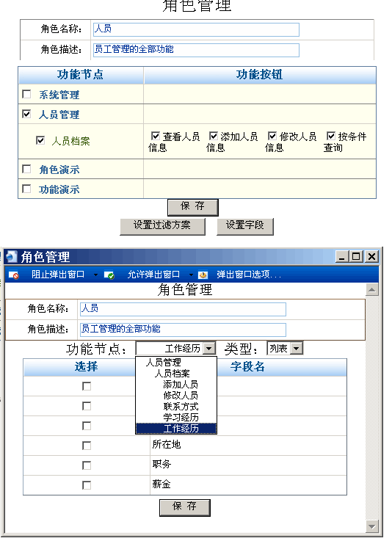Expand the 阻止弹出窗口 dropdown arrow

(x=95, y=275)
